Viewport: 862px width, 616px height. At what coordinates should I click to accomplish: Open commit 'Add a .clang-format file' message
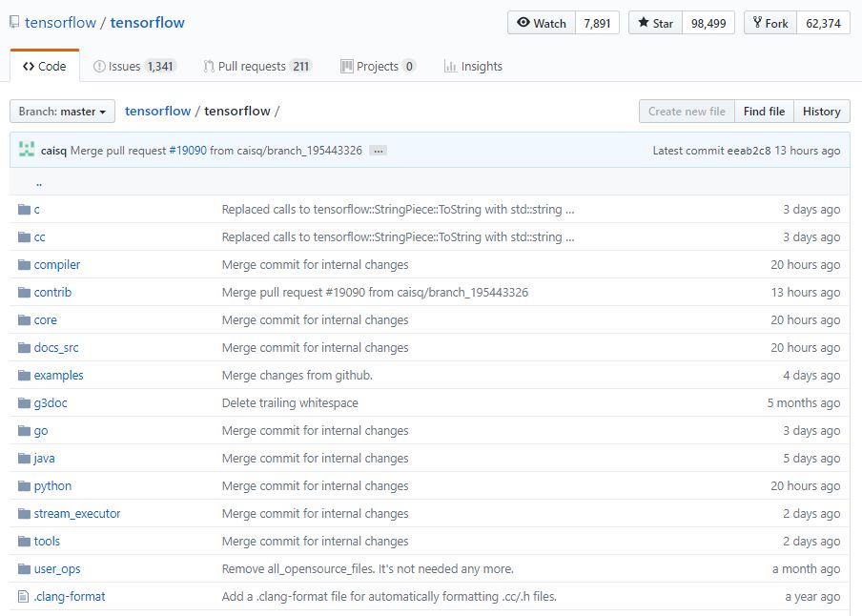point(389,596)
